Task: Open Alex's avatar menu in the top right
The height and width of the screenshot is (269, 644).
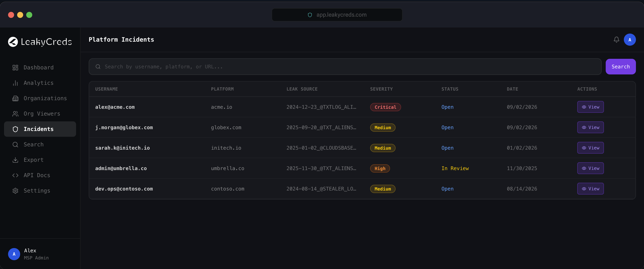Action: coord(630,40)
